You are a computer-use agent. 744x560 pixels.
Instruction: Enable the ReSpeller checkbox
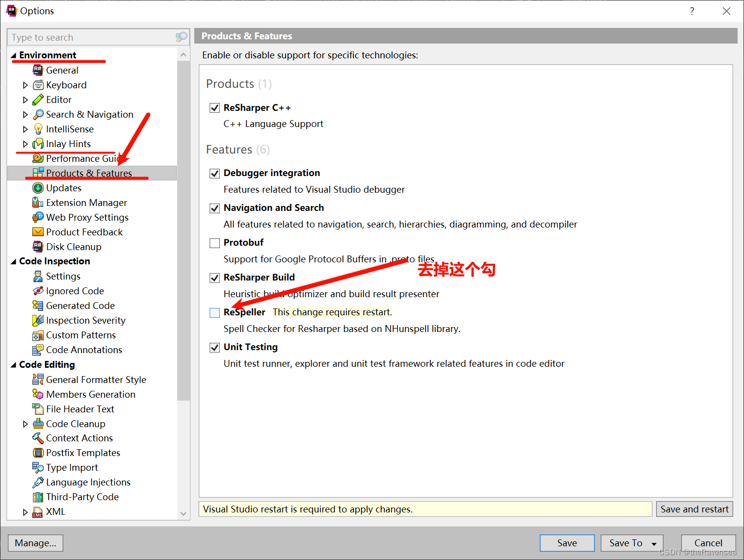214,312
